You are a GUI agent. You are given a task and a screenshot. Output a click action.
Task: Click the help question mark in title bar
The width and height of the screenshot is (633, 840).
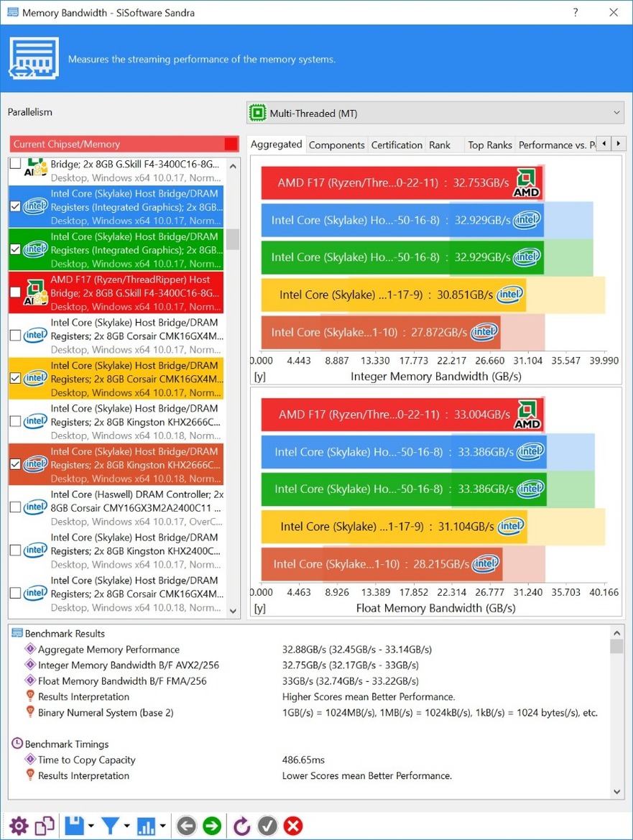click(576, 12)
